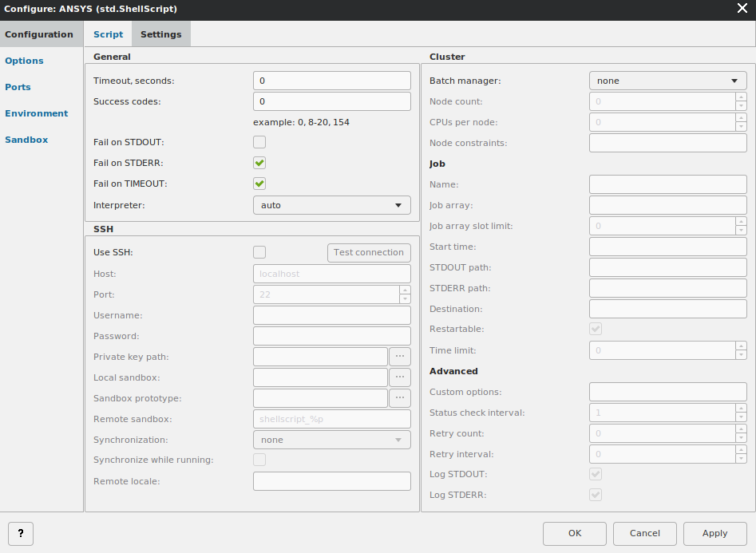This screenshot has width=756, height=553.
Task: Click the Custom options field
Action: 667,392
